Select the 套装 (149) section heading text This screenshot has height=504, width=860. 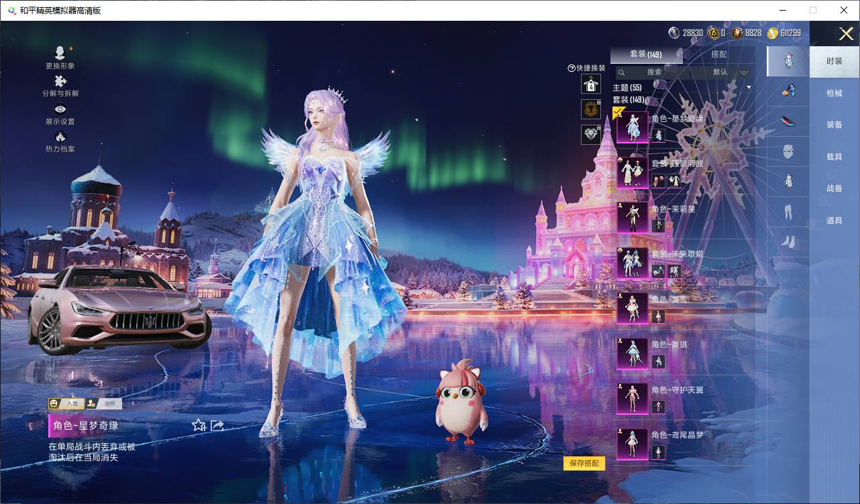(629, 100)
